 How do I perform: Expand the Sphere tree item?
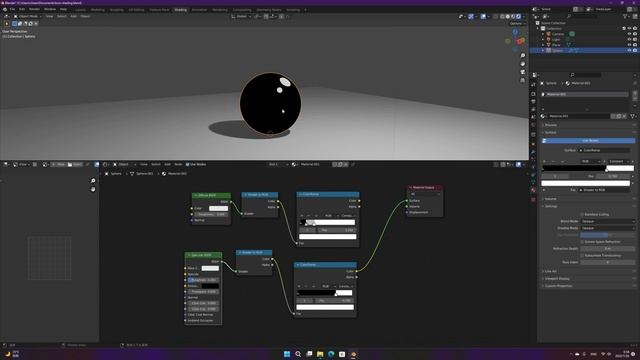tap(543, 50)
